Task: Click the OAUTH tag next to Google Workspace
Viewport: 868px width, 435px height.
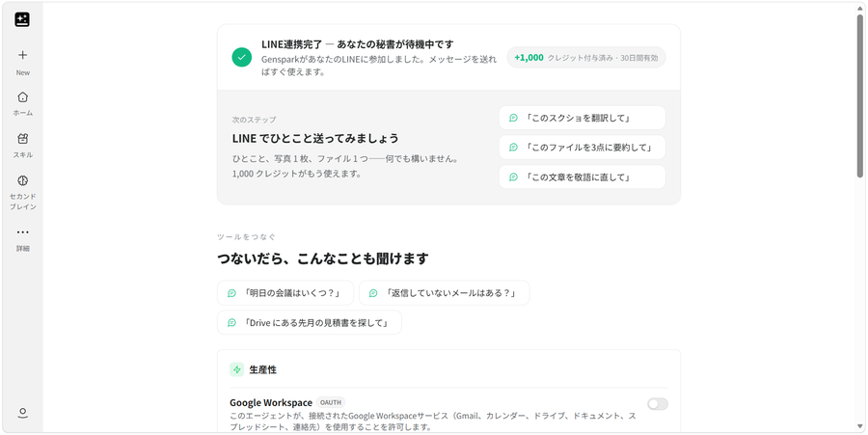Action: coord(331,402)
